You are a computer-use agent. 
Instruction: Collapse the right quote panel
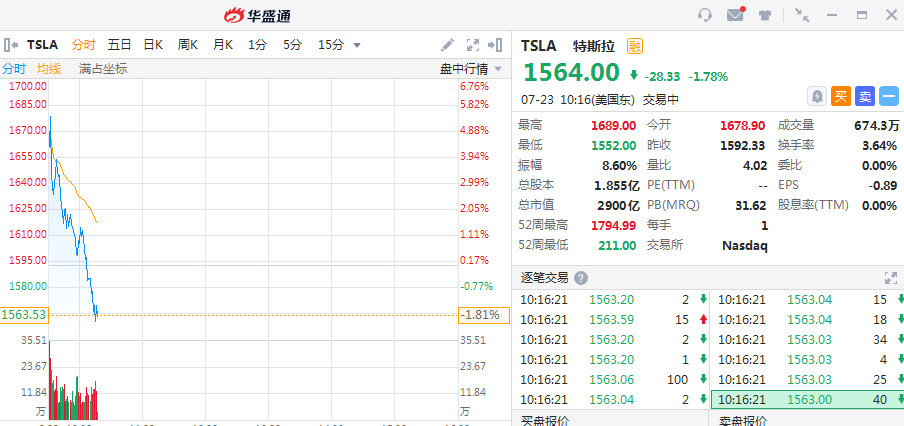(x=495, y=45)
